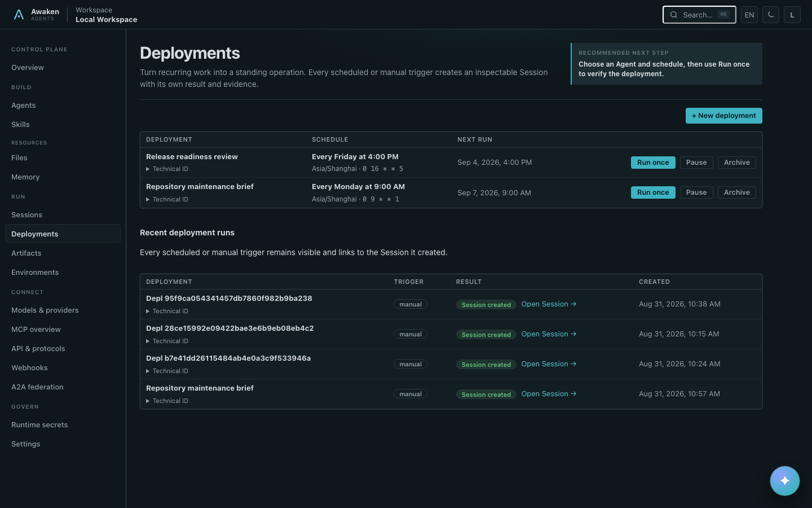Run once Release readiness review

653,163
